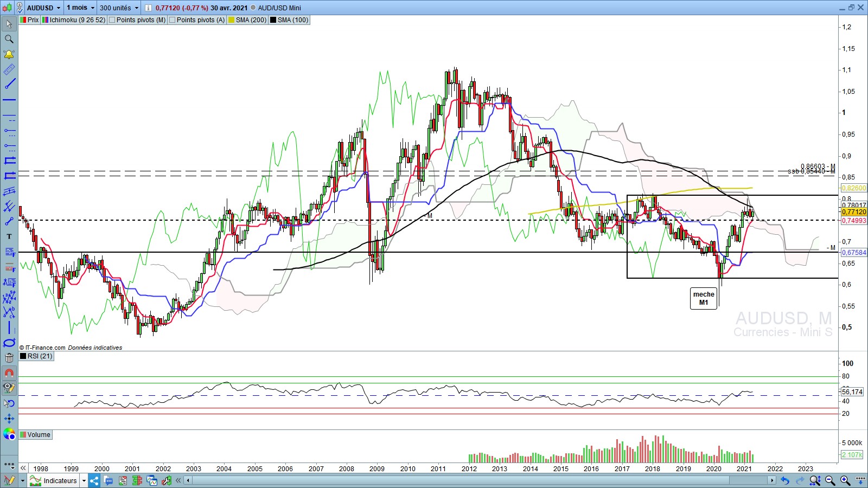The width and height of the screenshot is (868, 488).
Task: Click the 0,67584 price level tag
Action: click(x=854, y=253)
